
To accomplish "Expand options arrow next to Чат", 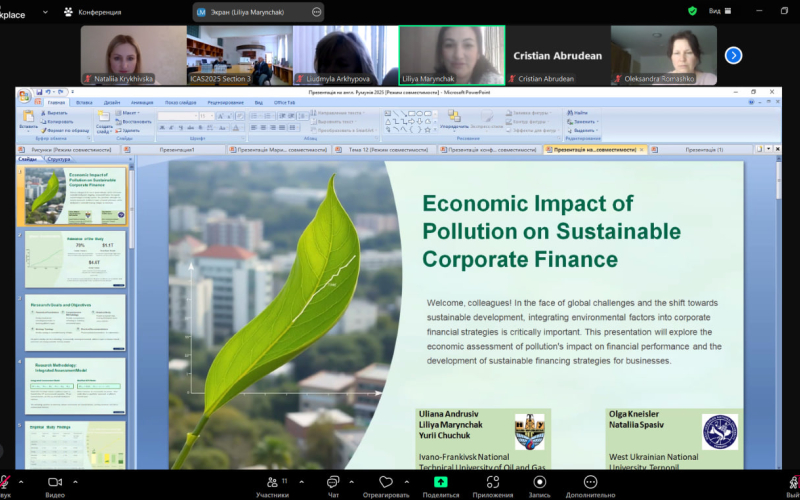I will (x=351, y=482).
